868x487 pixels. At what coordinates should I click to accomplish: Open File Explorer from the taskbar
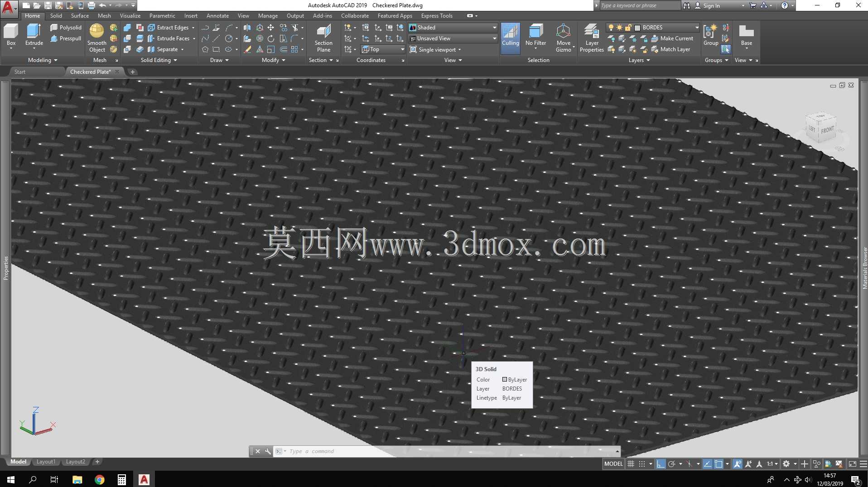coord(77,479)
